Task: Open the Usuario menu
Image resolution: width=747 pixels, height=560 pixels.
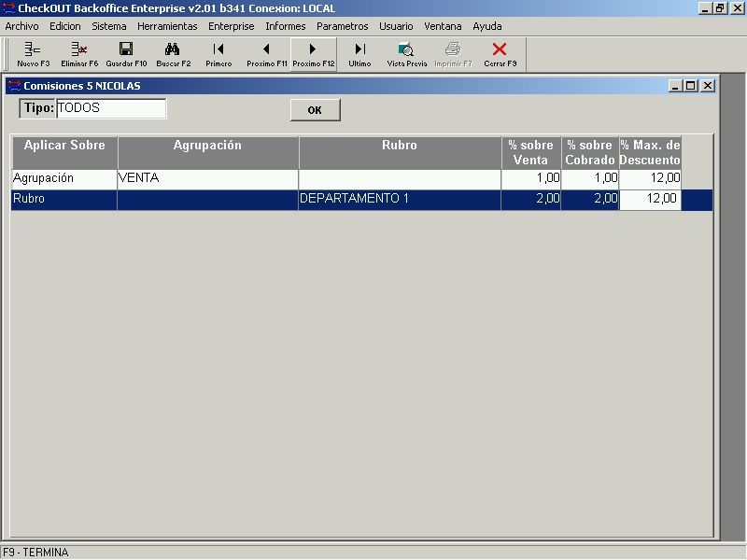Action: click(x=396, y=26)
